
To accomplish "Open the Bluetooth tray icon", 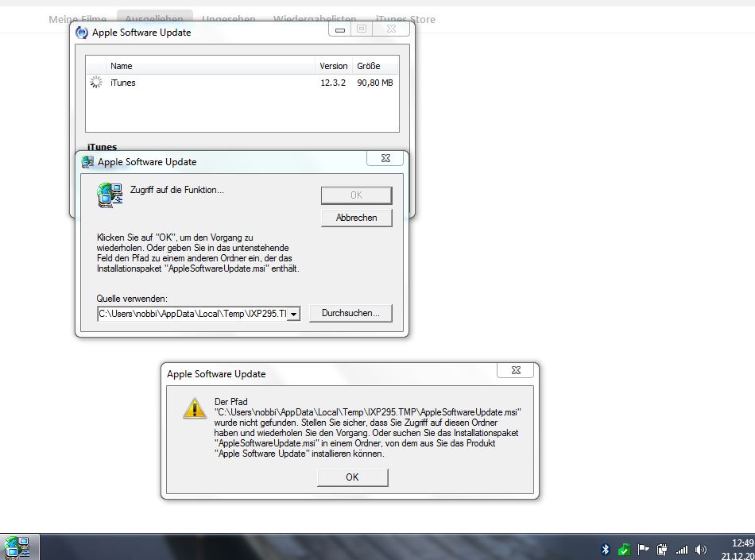I will 606,549.
